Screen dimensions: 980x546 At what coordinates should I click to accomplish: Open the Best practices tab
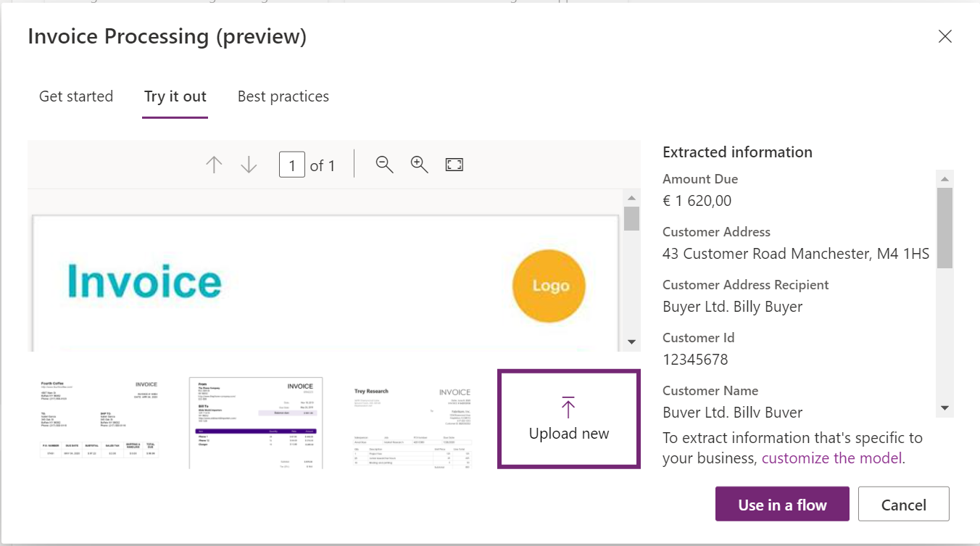coord(283,96)
